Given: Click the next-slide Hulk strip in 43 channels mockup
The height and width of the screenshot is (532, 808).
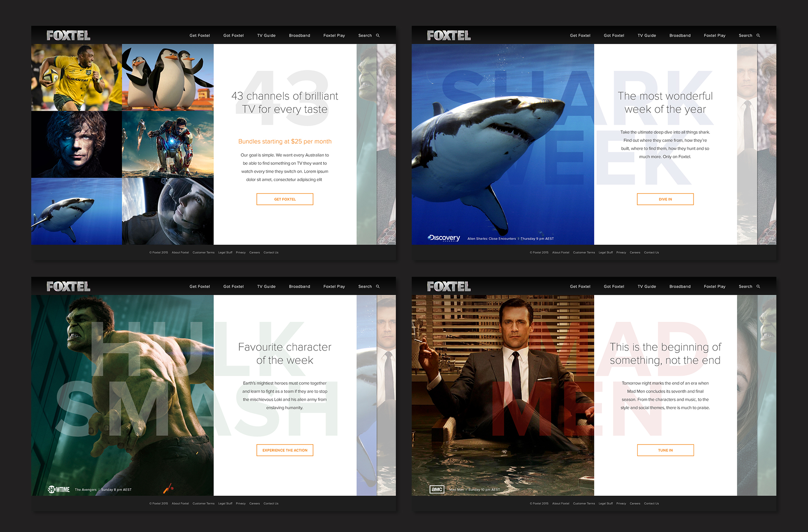Looking at the screenshot, I should (x=367, y=144).
